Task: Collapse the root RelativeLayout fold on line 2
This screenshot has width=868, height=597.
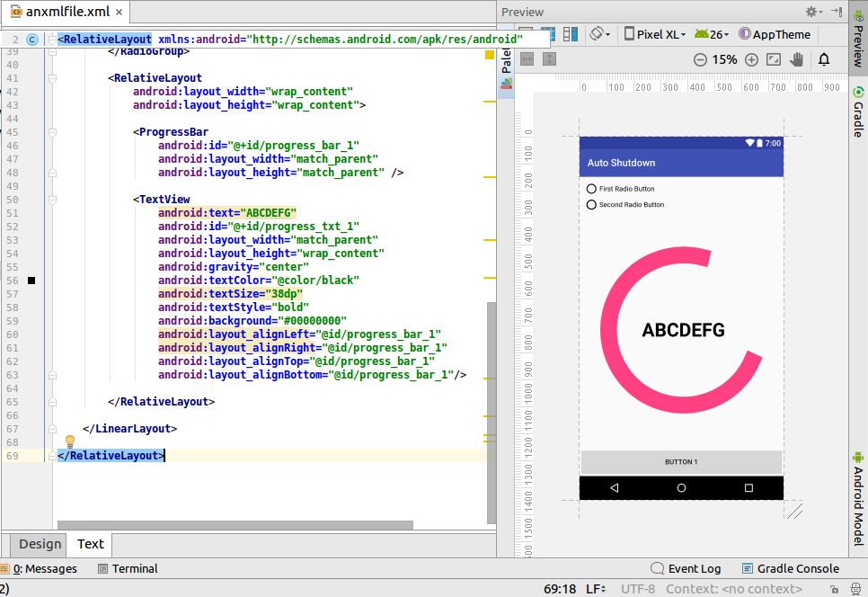Action: coord(52,40)
